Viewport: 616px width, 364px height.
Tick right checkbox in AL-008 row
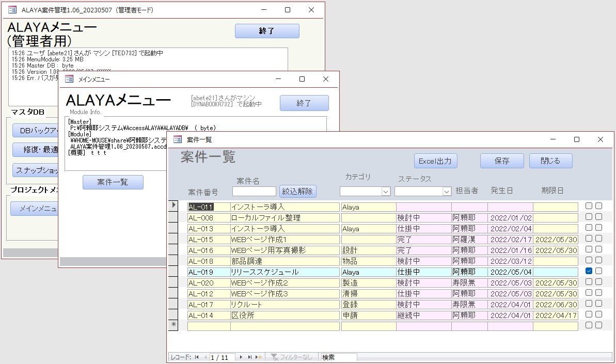[x=599, y=216]
